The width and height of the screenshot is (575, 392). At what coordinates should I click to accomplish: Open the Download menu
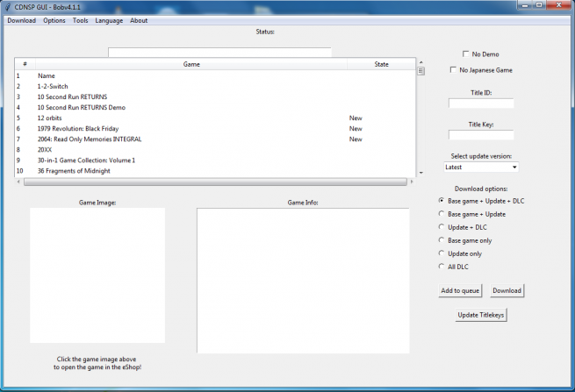[x=21, y=20]
